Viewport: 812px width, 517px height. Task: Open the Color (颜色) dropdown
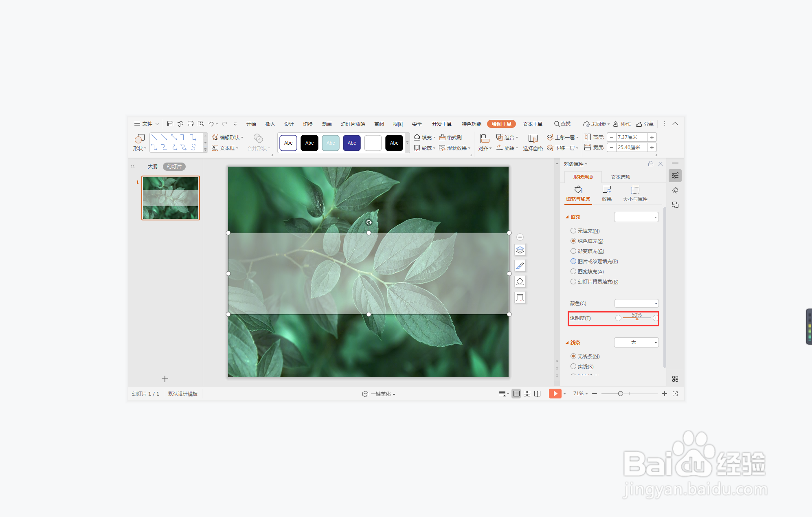tap(636, 304)
